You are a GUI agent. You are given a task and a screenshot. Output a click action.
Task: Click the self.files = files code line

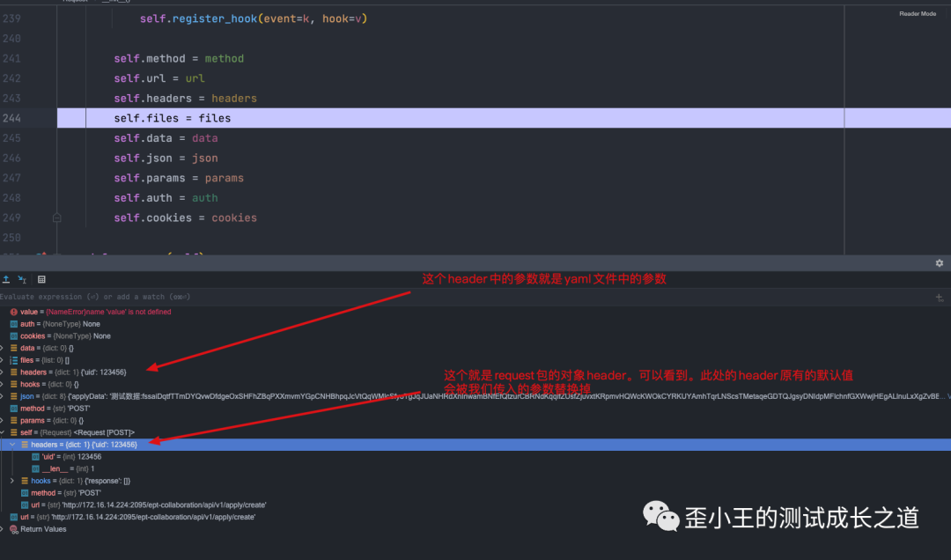(173, 118)
